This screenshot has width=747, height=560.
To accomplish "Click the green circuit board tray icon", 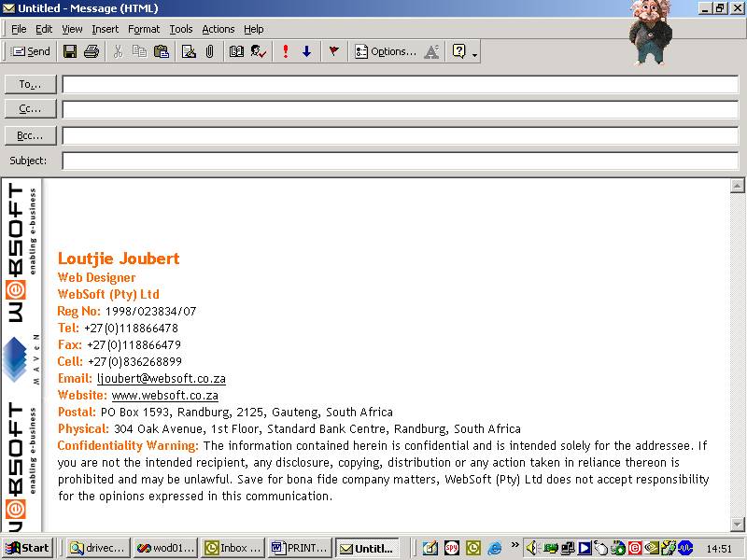I will pyautogui.click(x=551, y=548).
